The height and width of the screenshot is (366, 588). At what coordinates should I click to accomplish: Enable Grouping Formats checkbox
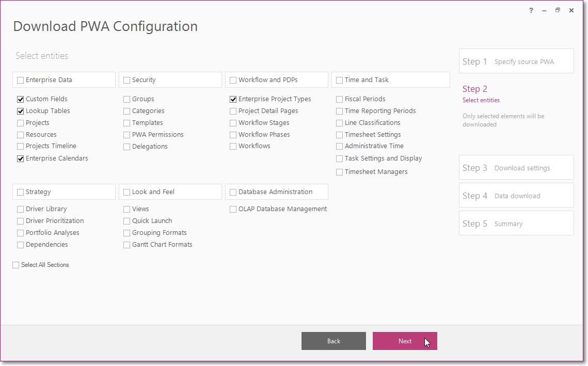(x=127, y=233)
